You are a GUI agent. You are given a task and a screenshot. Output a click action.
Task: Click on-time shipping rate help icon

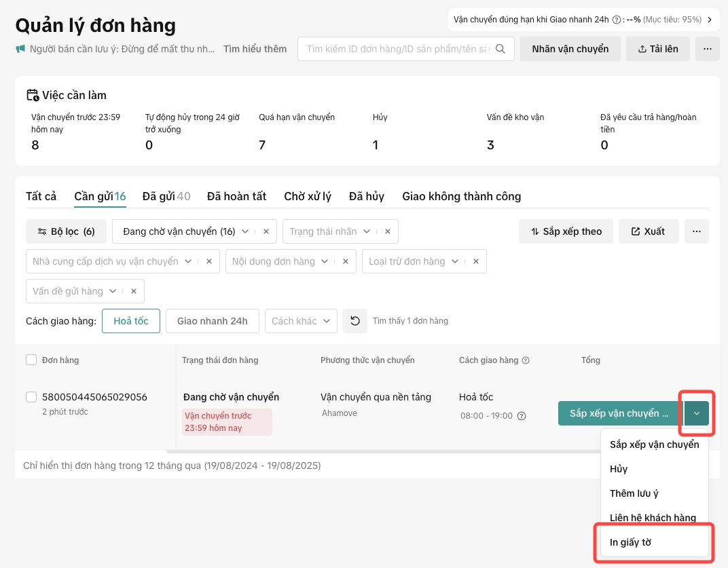(617, 20)
